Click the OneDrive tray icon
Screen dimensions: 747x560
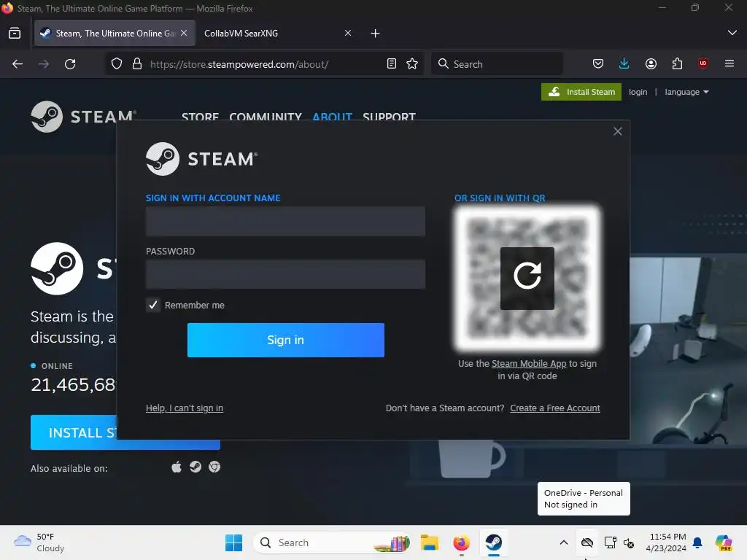[587, 542]
